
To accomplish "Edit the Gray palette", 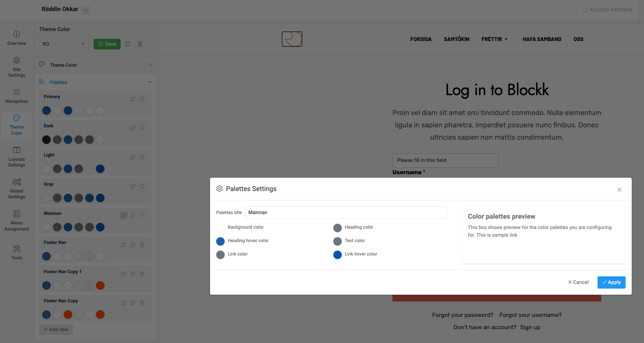I will coord(132,186).
